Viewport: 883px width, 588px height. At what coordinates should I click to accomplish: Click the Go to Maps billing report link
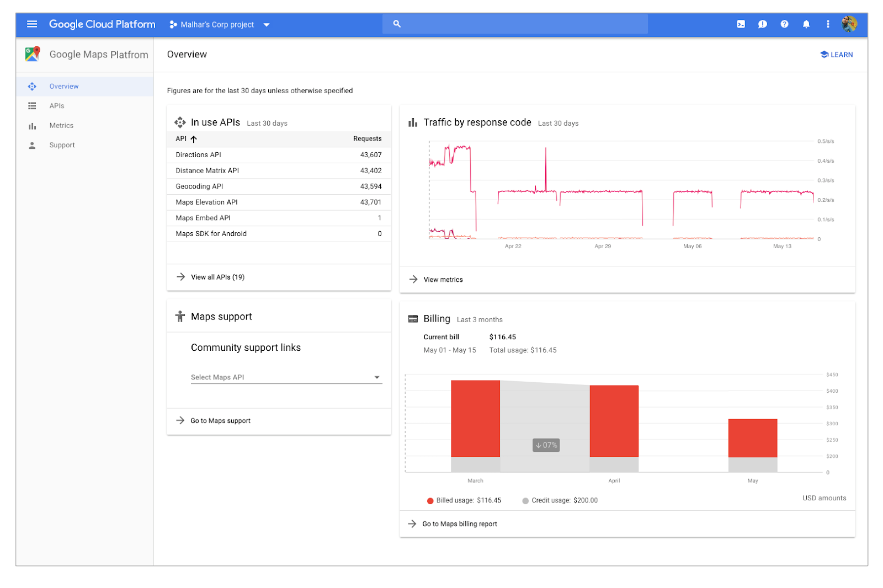(460, 523)
